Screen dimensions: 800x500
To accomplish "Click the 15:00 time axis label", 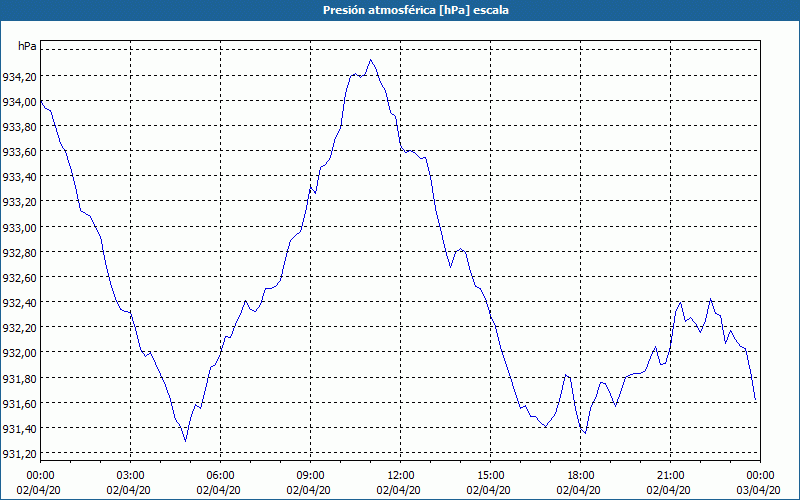I will pos(491,476).
